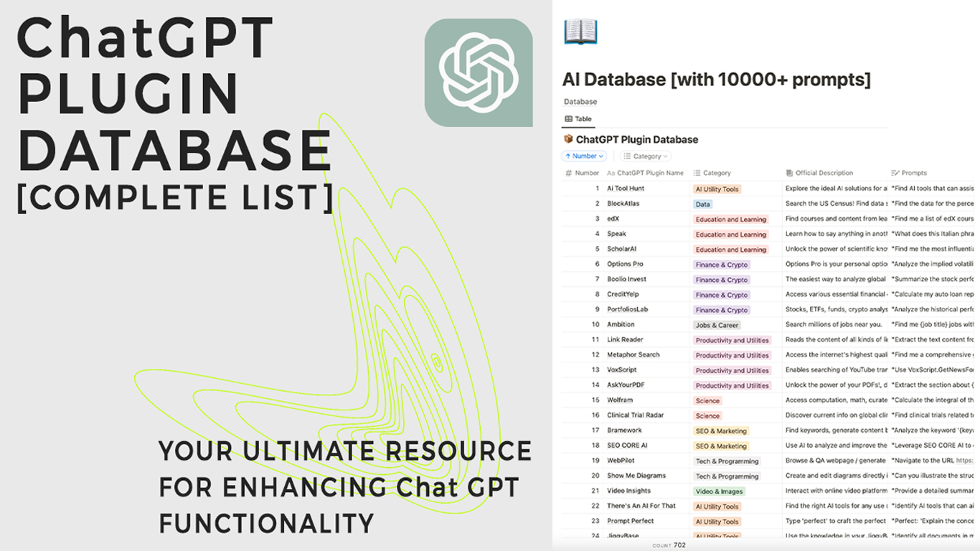The image size is (980, 551).
Task: Click the Education and Learning tag on edX row
Action: [731, 219]
